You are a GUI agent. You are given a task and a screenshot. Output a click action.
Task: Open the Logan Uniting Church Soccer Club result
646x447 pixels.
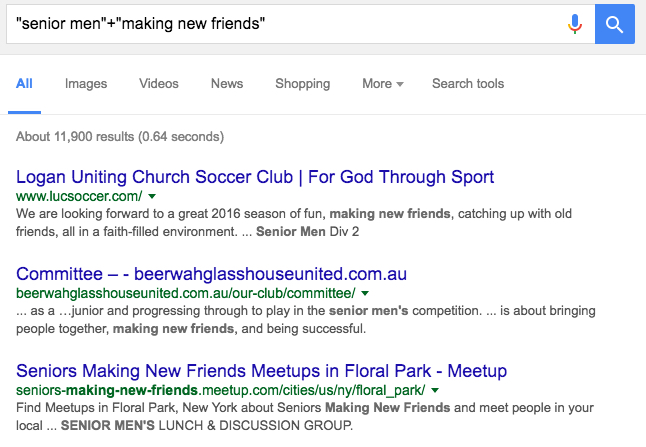255,177
